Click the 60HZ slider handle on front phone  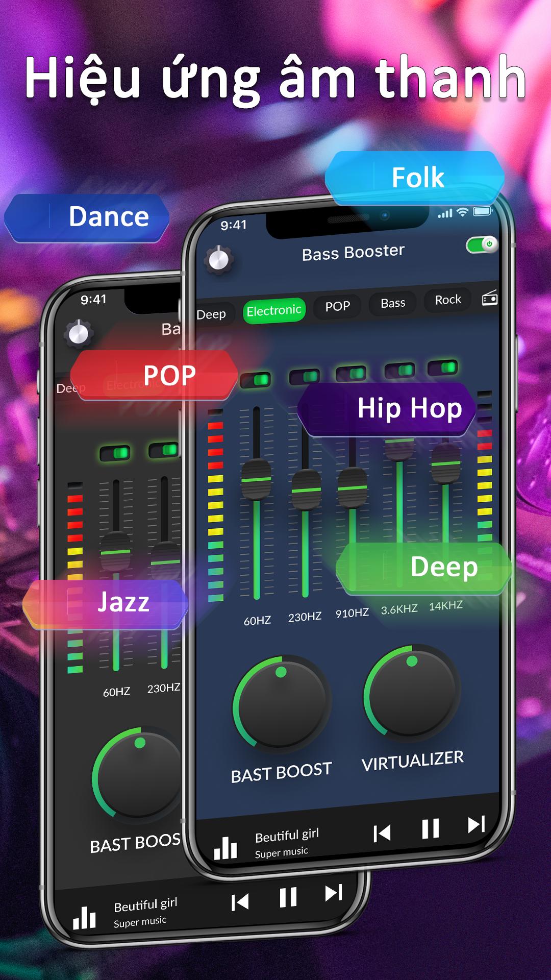click(x=256, y=480)
